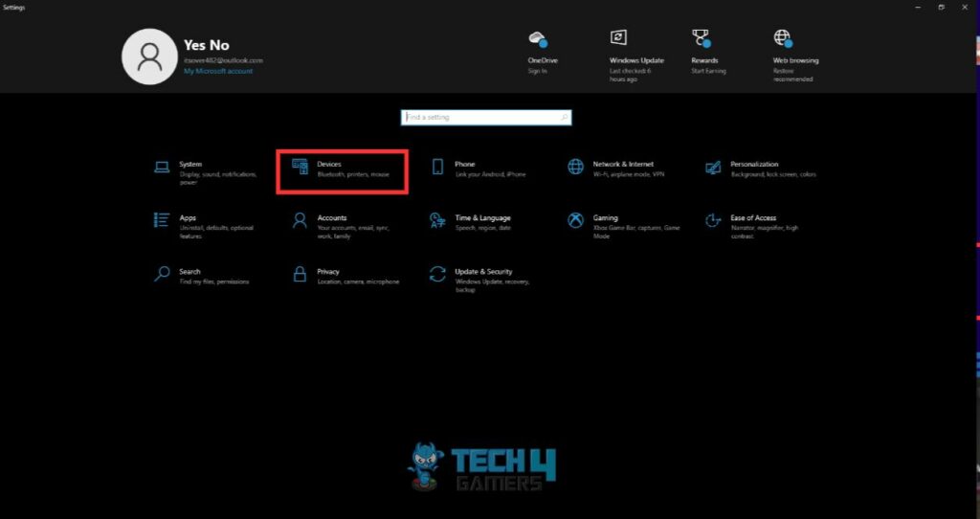The height and width of the screenshot is (519, 980).
Task: Select the Network & Internet title
Action: coord(623,165)
